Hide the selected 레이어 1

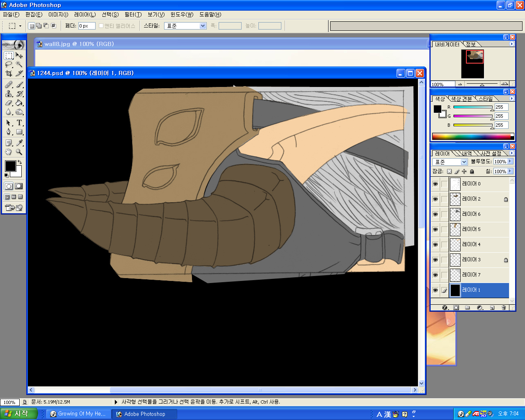(435, 290)
